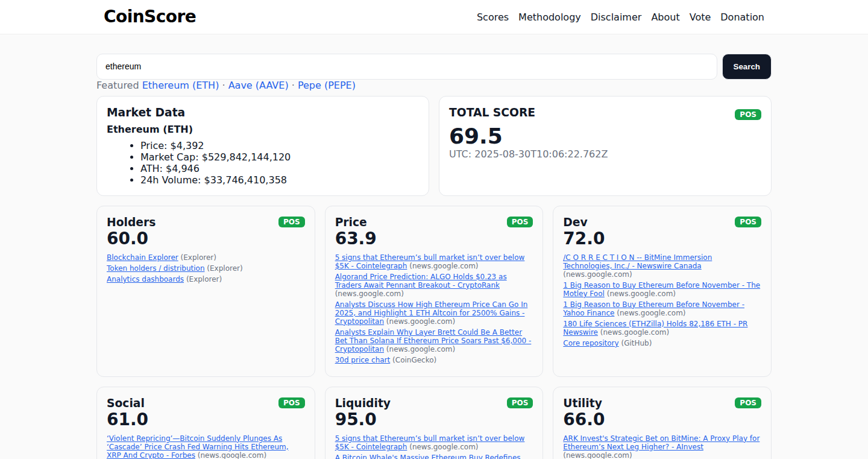Click the UTC timestamp text
The height and width of the screenshot is (459, 868).
point(528,154)
